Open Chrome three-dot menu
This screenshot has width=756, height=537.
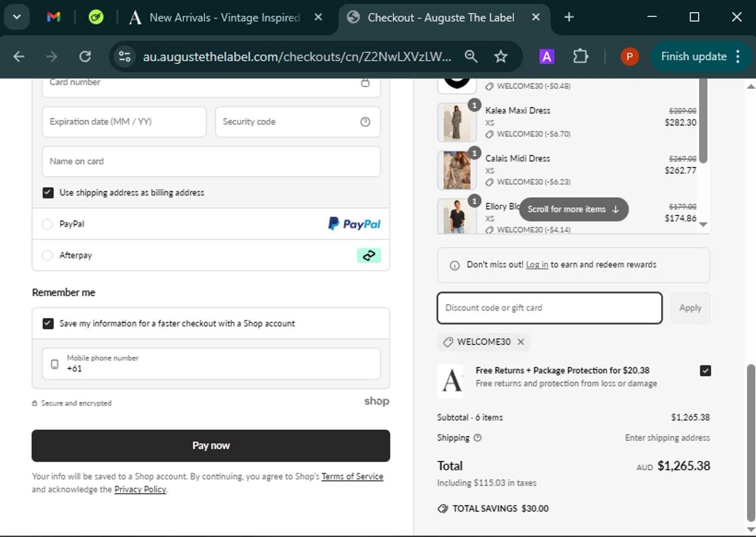738,56
